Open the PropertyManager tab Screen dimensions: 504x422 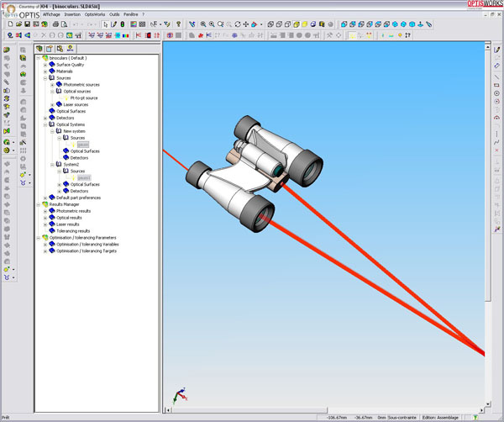[x=50, y=49]
